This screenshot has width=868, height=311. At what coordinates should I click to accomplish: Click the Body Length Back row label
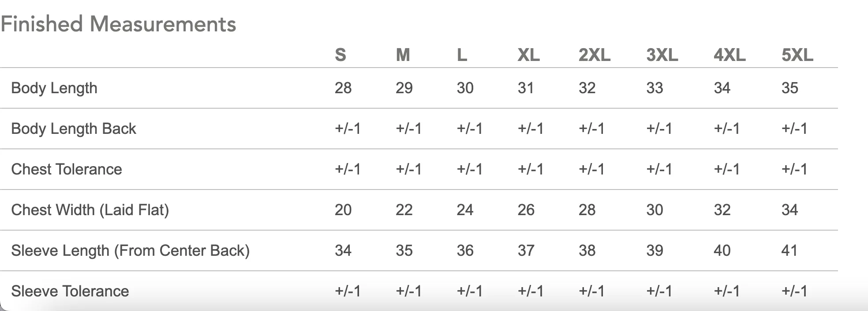point(74,129)
